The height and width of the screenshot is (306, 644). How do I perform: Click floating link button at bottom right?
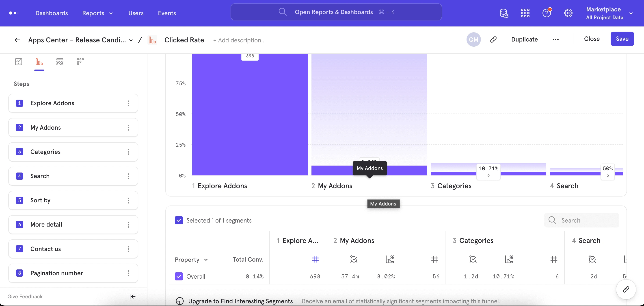(626, 289)
